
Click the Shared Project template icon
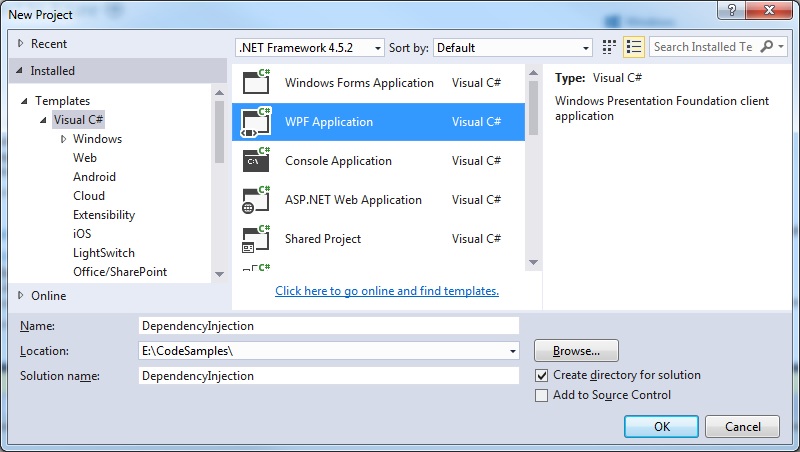256,239
